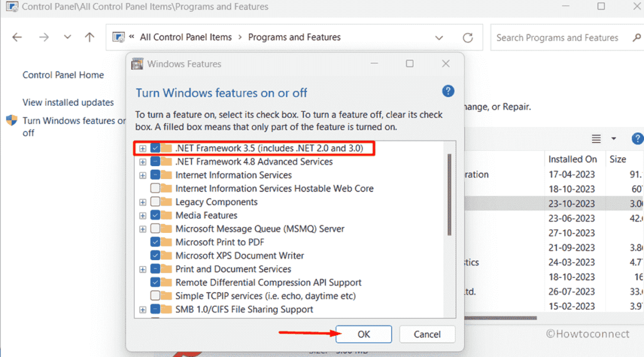Expand Legacy Components node

143,202
